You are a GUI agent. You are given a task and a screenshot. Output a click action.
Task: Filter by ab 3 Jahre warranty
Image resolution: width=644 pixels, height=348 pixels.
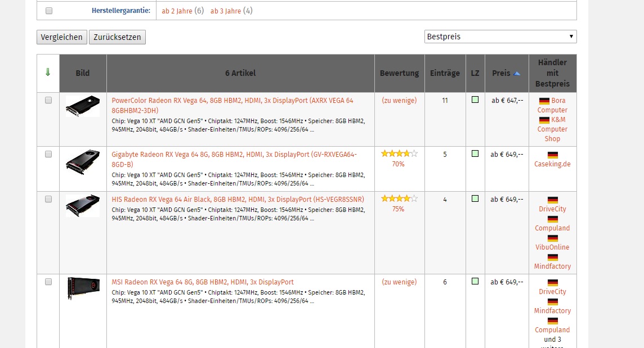click(x=226, y=11)
